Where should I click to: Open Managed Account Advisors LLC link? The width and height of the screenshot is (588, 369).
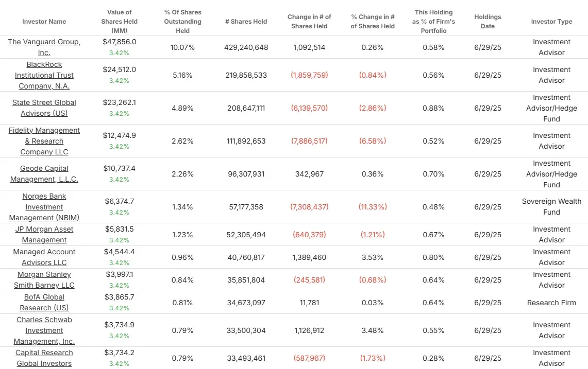pos(44,257)
